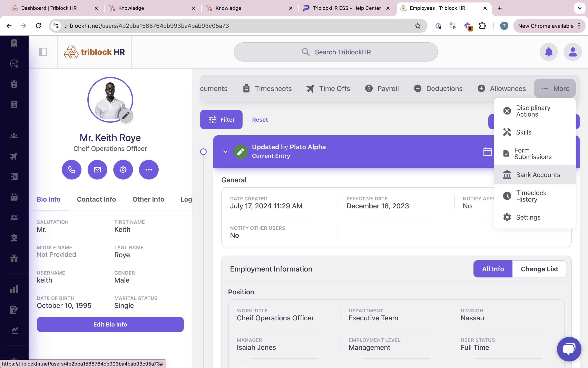
Task: Click the Chrome address bar URL
Action: coord(147,26)
